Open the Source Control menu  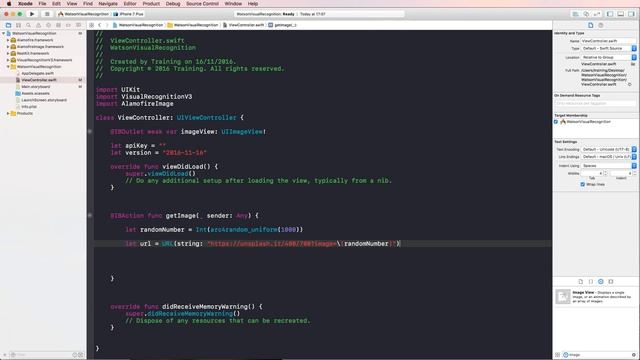point(202,4)
